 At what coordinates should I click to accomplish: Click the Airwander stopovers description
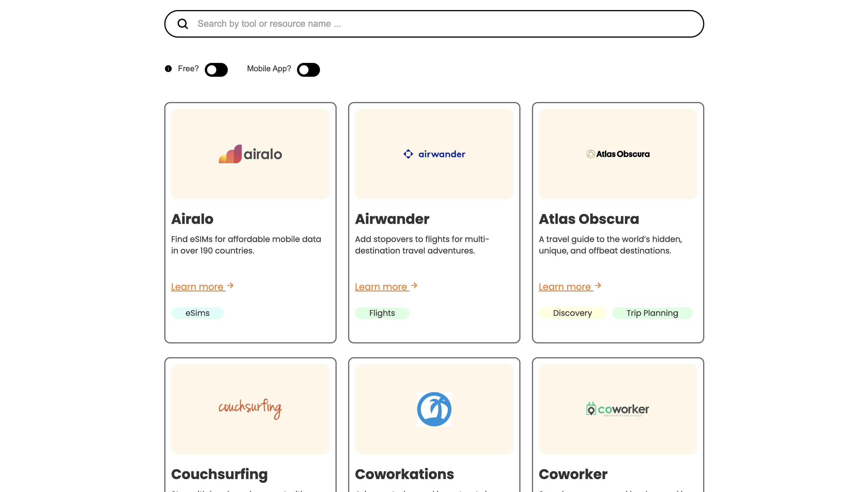pos(422,245)
